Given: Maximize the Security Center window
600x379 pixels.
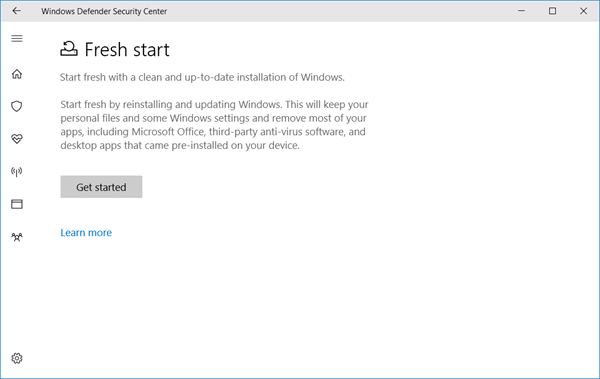Looking at the screenshot, I should pyautogui.click(x=553, y=11).
